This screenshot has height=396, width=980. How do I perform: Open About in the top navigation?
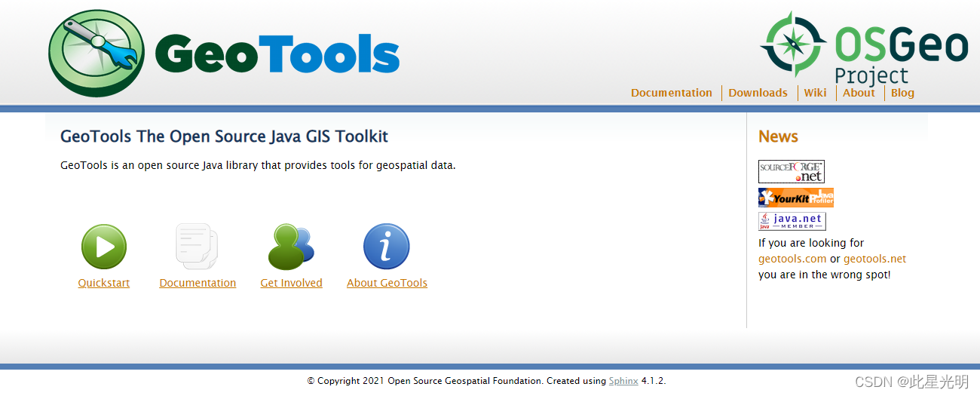coord(859,93)
